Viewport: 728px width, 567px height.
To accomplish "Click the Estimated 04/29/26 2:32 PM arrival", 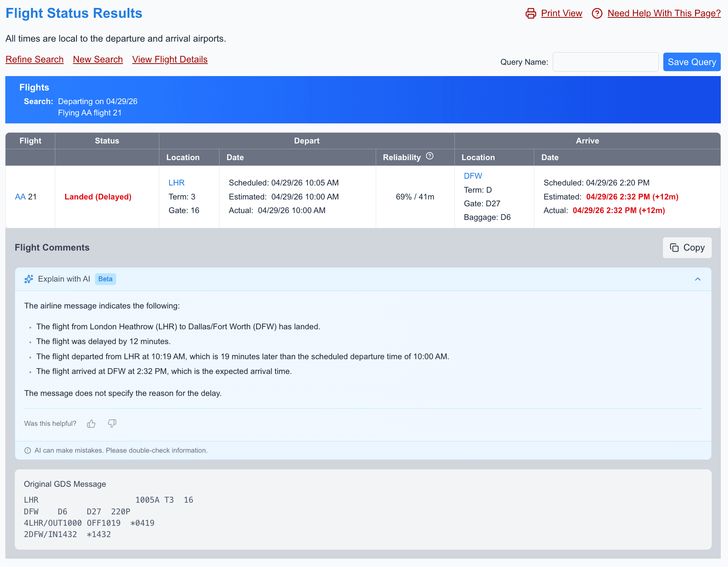I will pos(611,197).
